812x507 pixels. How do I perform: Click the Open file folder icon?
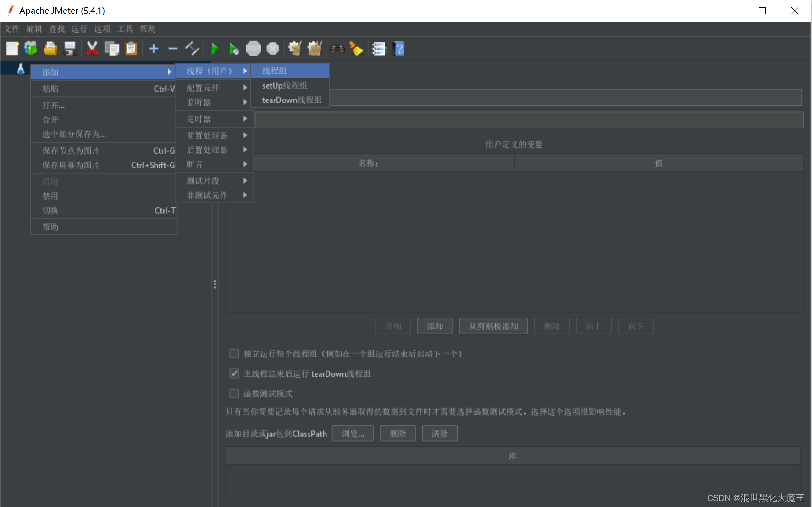point(50,48)
